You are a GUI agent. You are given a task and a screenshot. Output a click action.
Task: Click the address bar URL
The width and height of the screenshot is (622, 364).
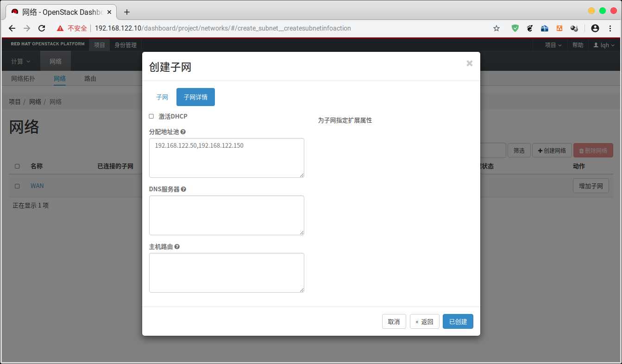(223, 28)
